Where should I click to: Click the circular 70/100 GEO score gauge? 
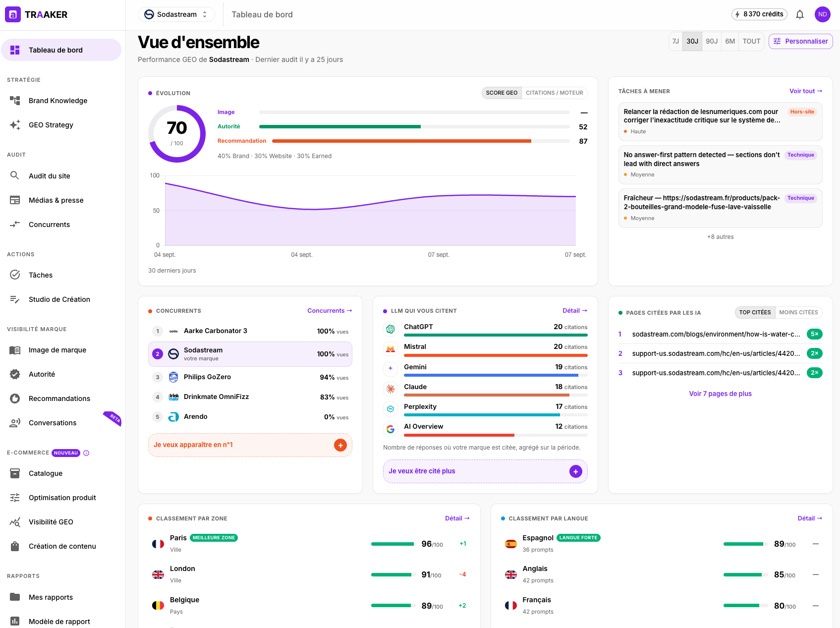tap(177, 134)
